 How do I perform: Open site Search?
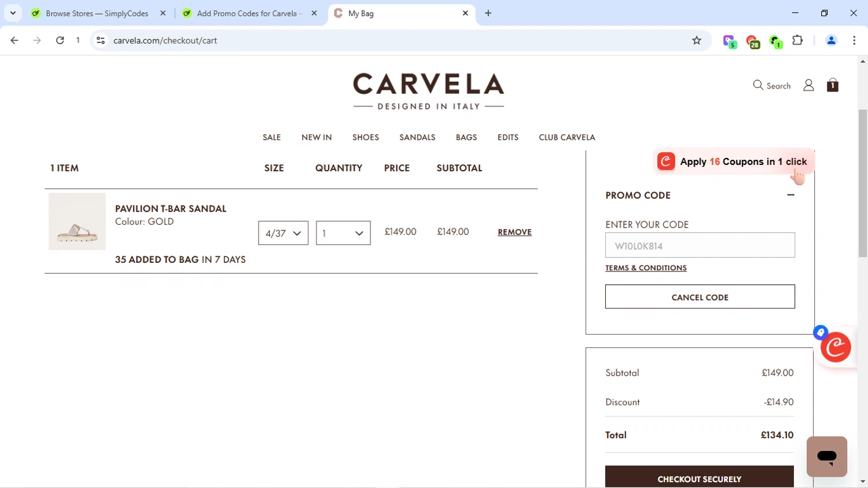[772, 85]
